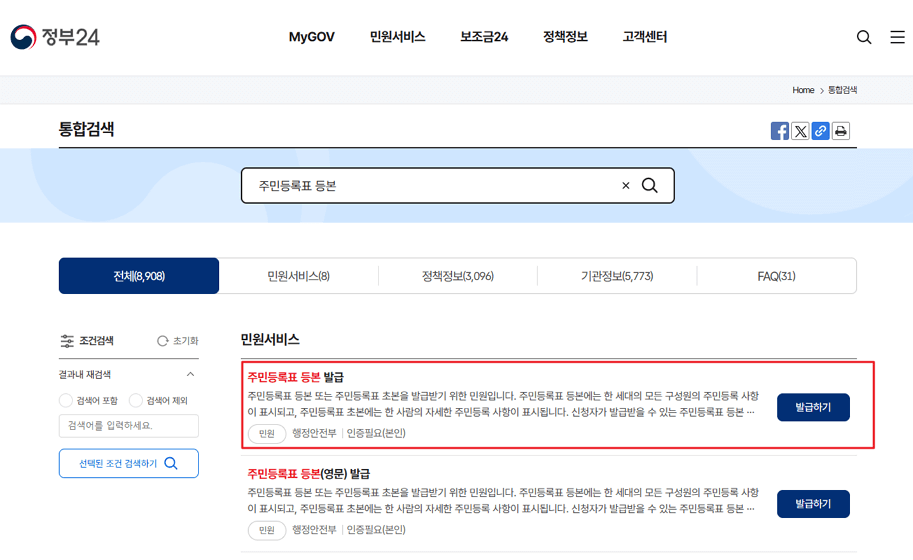Select 검색어 제외 radio button

[136, 400]
